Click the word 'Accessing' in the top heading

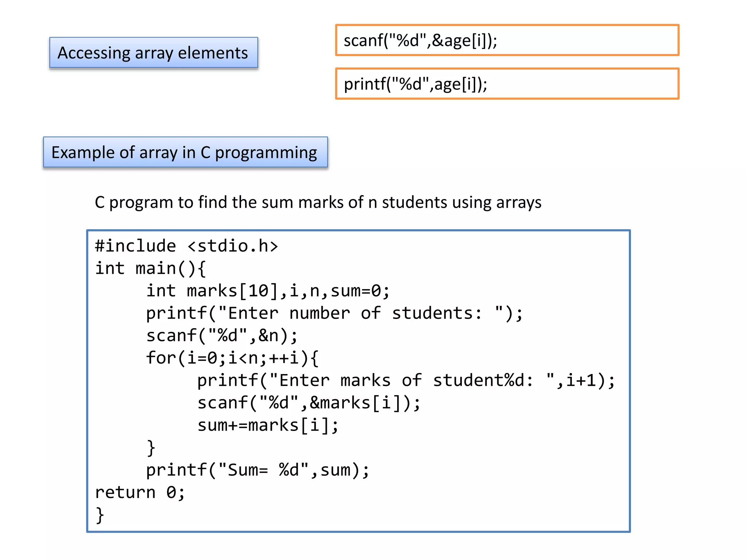(94, 53)
